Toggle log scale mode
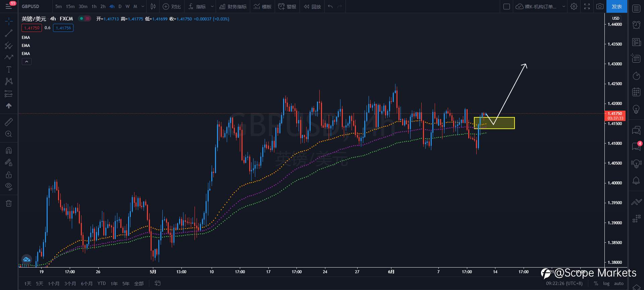The width and height of the screenshot is (644, 290). (x=606, y=283)
